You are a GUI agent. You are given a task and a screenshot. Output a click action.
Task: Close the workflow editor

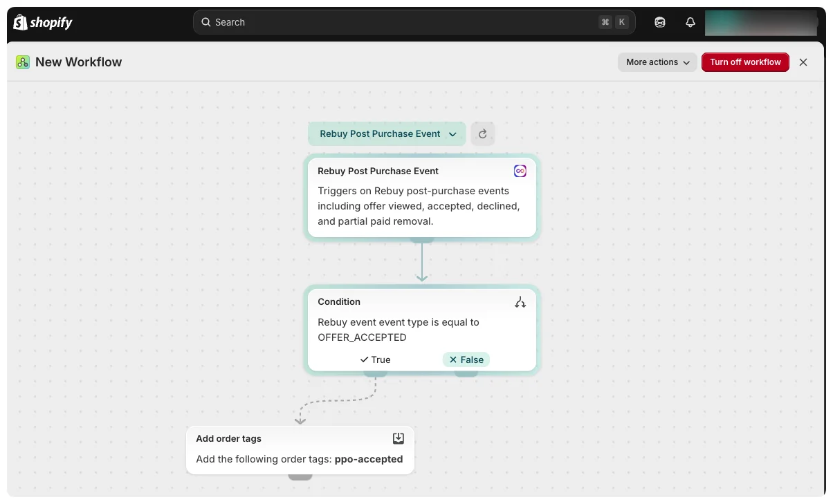coord(803,62)
